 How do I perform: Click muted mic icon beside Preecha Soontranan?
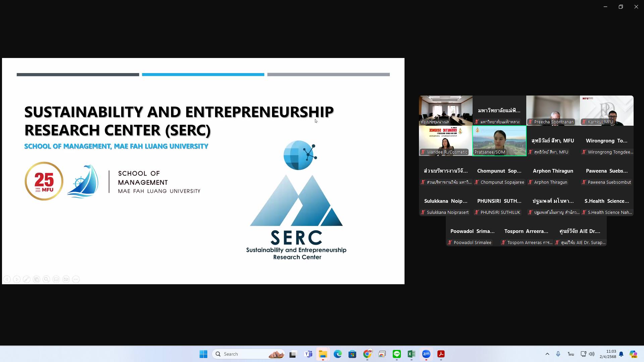click(530, 122)
